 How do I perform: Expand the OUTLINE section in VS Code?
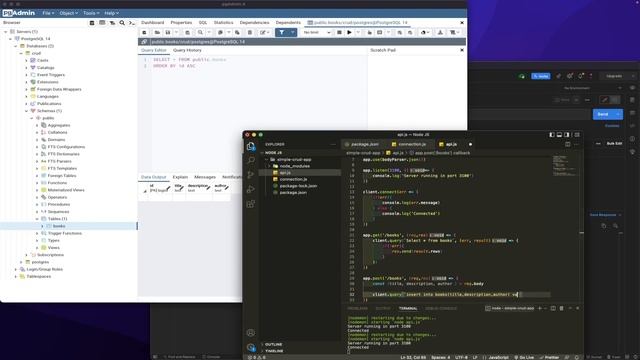[273, 344]
